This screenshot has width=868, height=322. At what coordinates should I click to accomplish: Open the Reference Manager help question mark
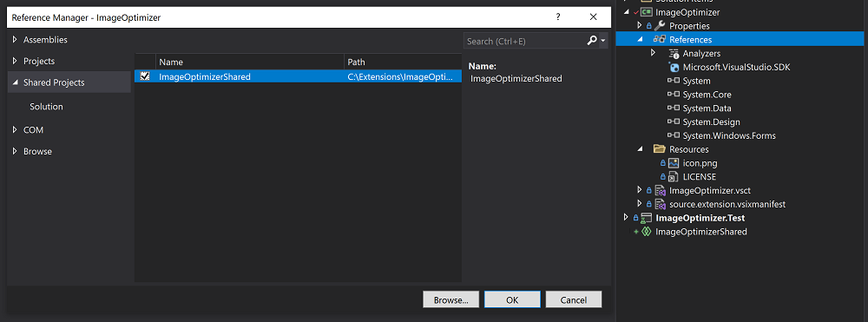click(x=558, y=17)
